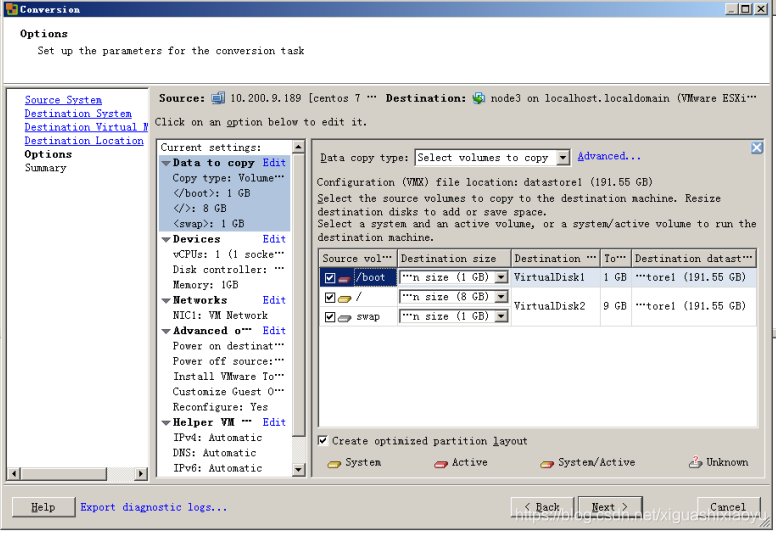Click the gray swap volume icon
Image resolution: width=776 pixels, height=534 pixels.
tap(344, 318)
